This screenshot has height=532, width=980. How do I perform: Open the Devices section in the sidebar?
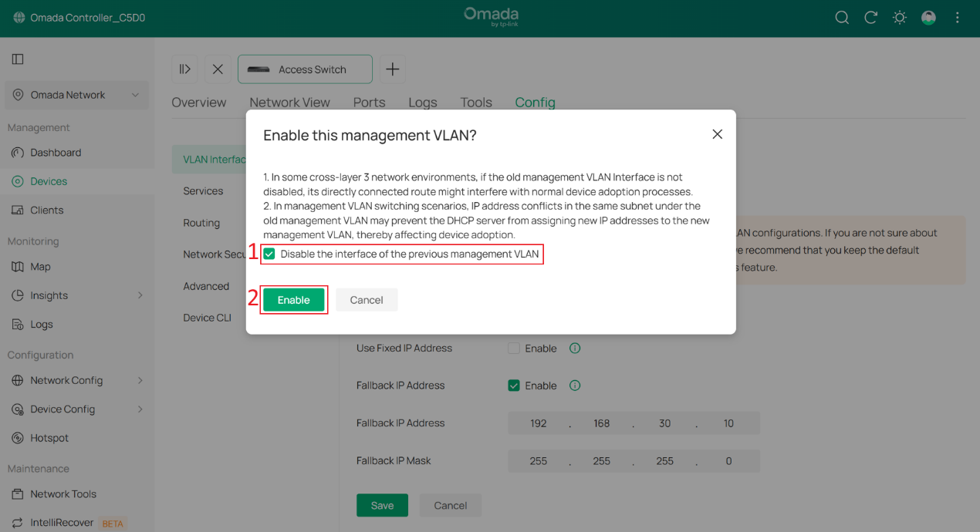[50, 180]
